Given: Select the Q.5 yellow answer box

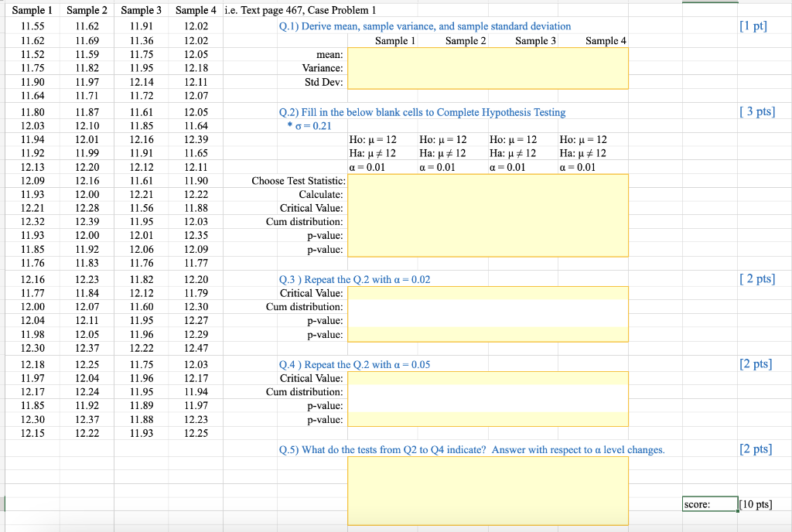Looking at the screenshot, I should (x=487, y=490).
